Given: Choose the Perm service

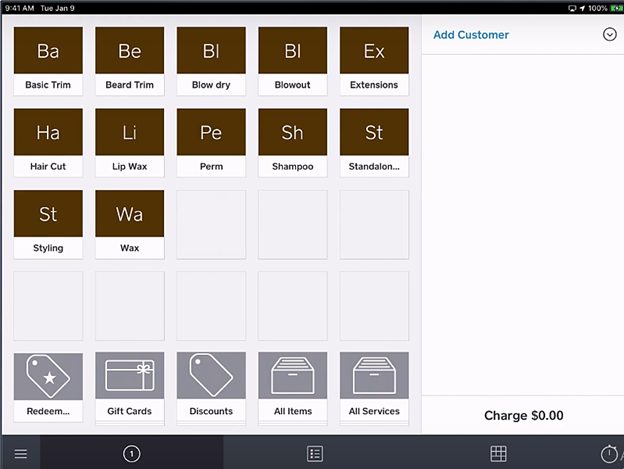Looking at the screenshot, I should (x=211, y=142).
